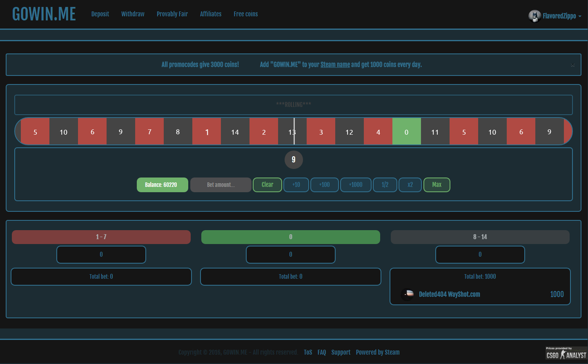The width and height of the screenshot is (588, 364).
Task: Open the ToS link
Action: pos(308,352)
